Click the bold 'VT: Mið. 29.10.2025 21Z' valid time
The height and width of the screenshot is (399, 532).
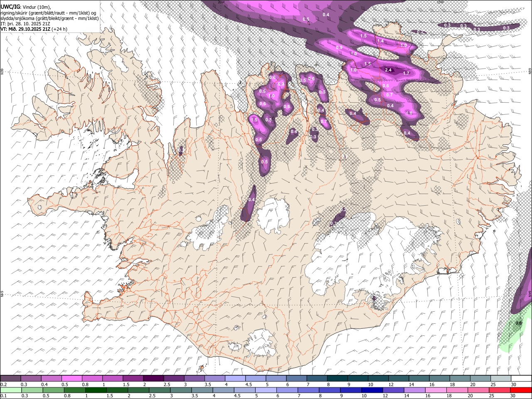tap(25, 29)
